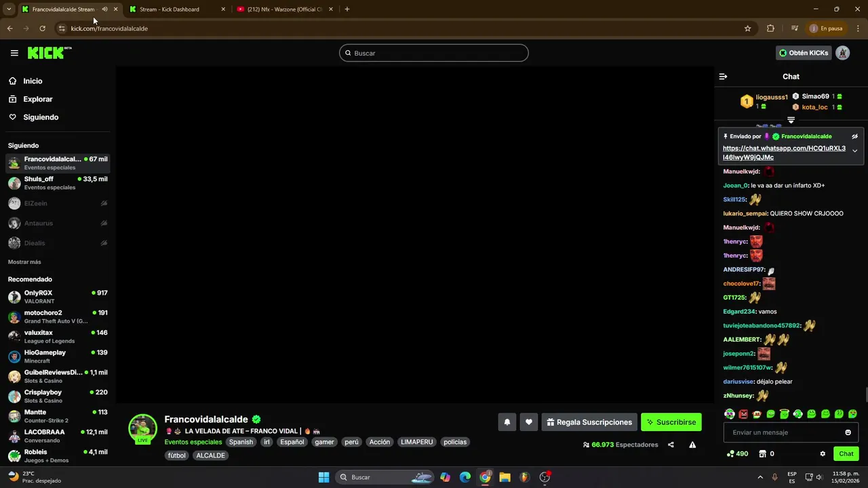Image resolution: width=868 pixels, height=488 pixels.
Task: Click the Spanish tag
Action: 241,442
